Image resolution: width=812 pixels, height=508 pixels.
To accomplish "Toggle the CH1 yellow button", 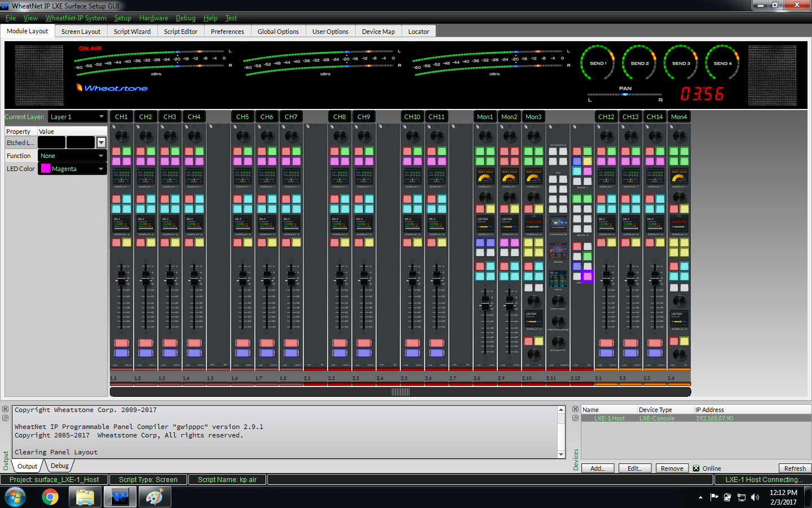I will [126, 243].
